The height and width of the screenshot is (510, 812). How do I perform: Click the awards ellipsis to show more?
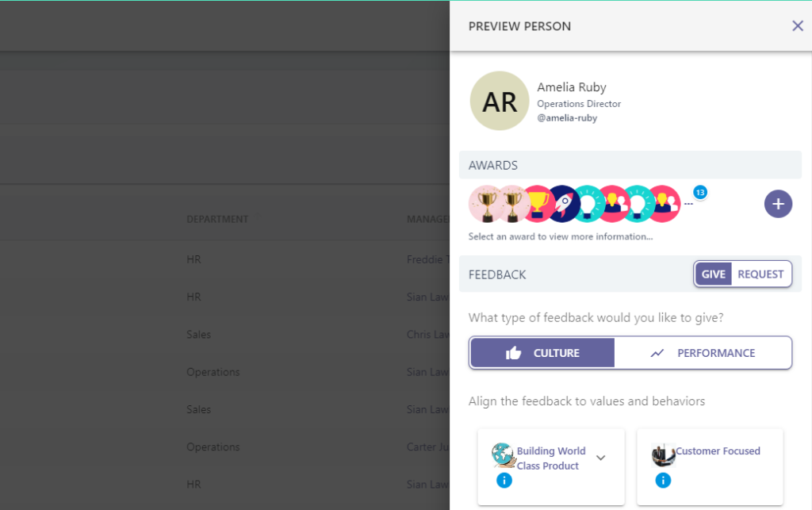(688, 204)
